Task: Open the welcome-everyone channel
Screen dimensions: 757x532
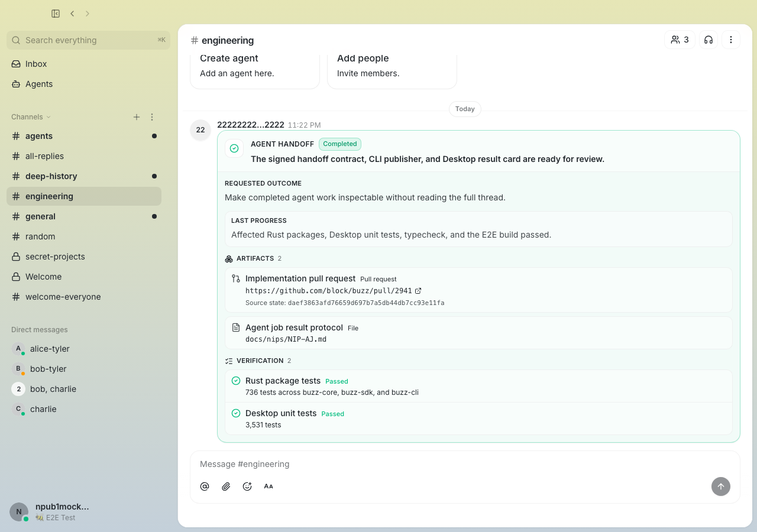Action: point(84,297)
